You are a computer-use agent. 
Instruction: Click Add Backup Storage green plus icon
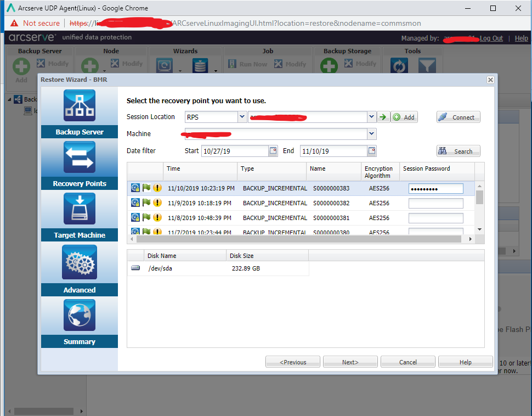pos(329,65)
